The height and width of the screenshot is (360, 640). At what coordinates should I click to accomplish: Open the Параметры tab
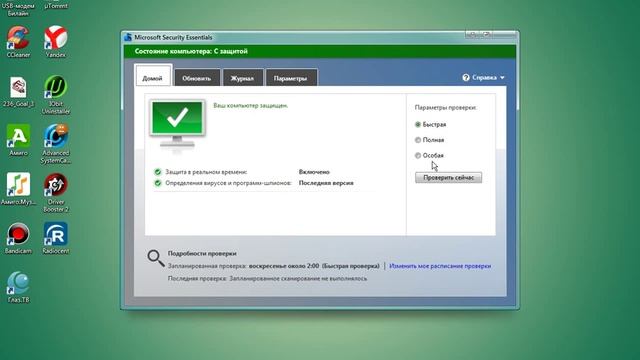point(291,78)
